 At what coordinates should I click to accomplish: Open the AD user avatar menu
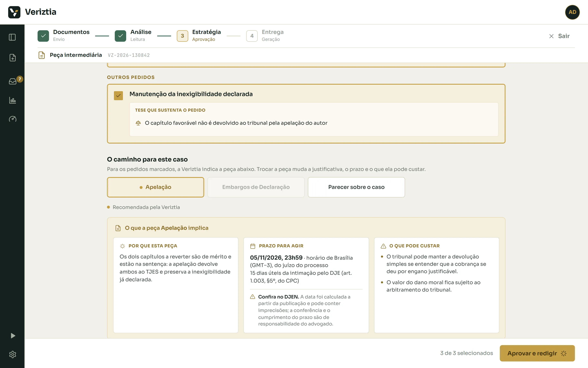pos(572,12)
